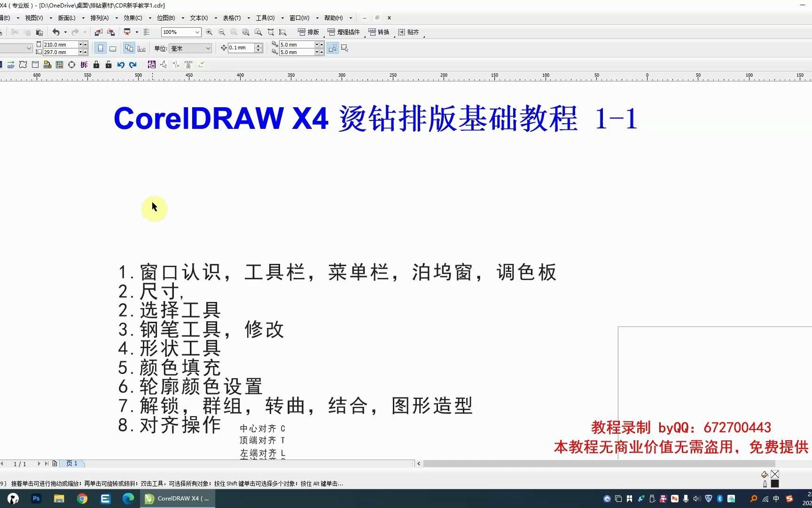Viewport: 812px width, 508px height.
Task: Click the unlock icon in the lower toolbar
Action: [x=109, y=65]
